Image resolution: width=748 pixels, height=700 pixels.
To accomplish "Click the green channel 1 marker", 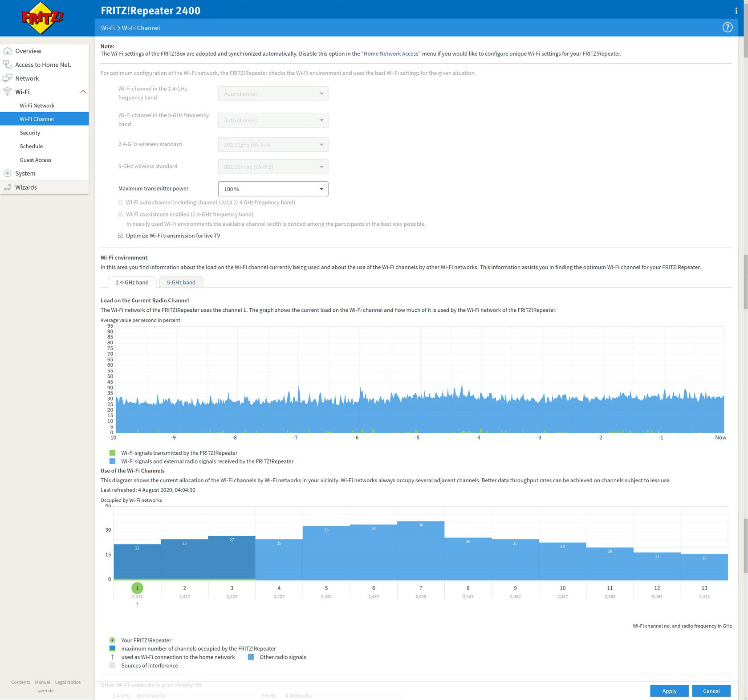I will click(x=137, y=588).
